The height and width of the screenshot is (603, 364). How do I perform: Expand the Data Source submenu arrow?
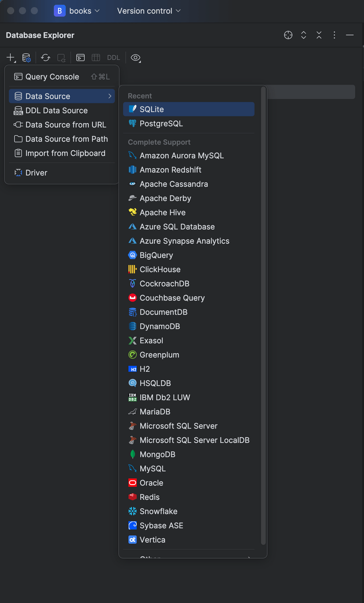point(110,96)
